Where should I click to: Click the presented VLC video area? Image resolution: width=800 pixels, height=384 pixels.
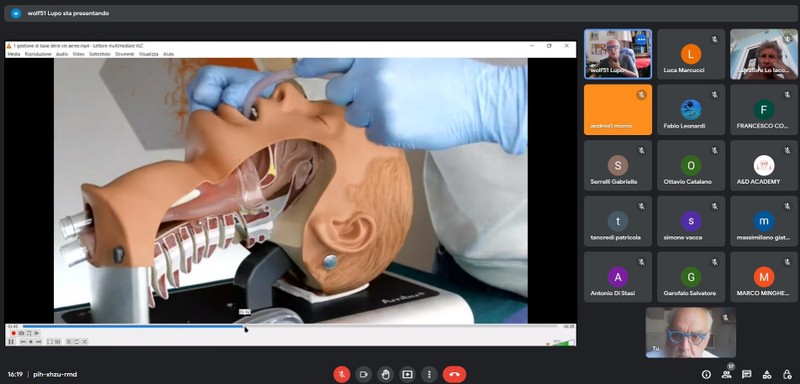click(291, 191)
